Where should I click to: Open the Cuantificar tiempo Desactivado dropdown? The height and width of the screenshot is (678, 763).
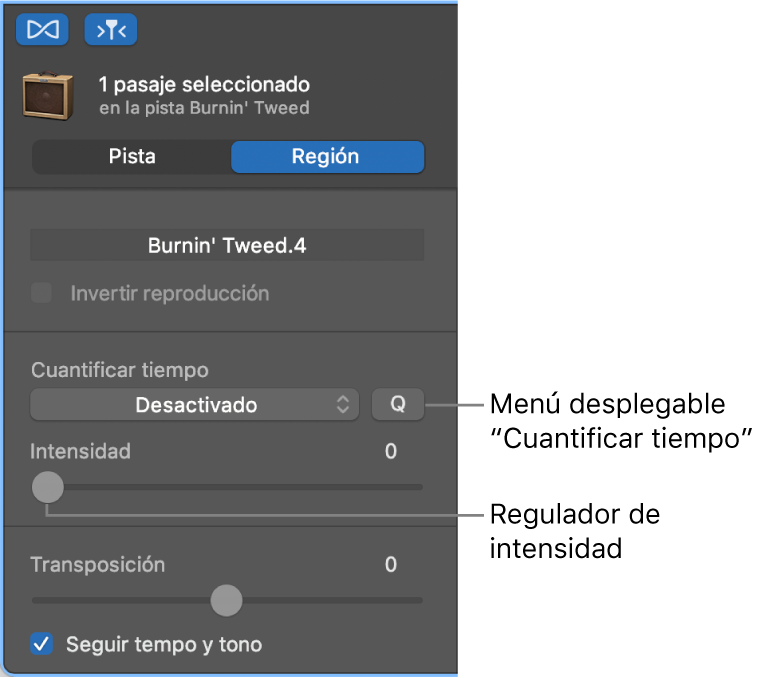[195, 404]
